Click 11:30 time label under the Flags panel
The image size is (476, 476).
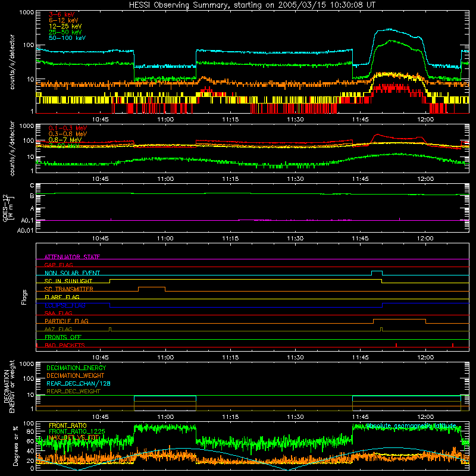coord(295,358)
